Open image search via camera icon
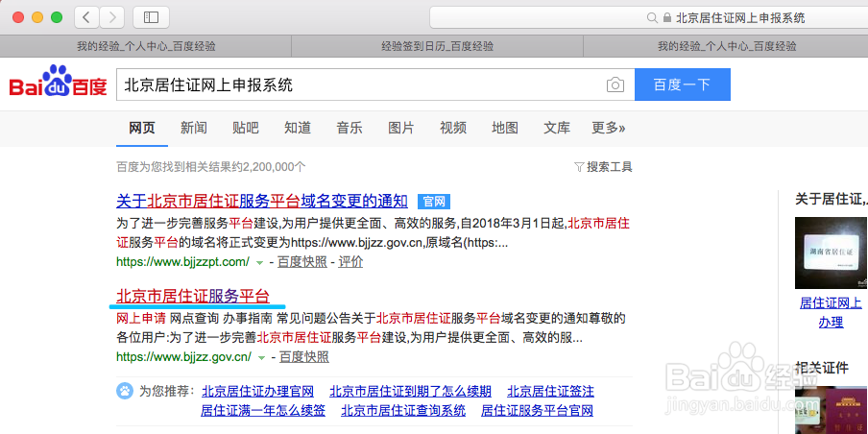The image size is (868, 434). coord(615,84)
